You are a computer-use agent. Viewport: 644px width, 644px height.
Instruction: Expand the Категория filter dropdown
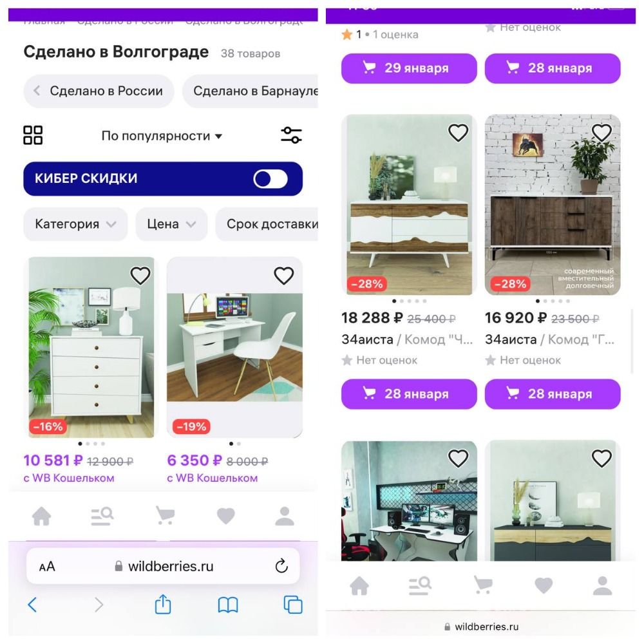[x=75, y=224]
